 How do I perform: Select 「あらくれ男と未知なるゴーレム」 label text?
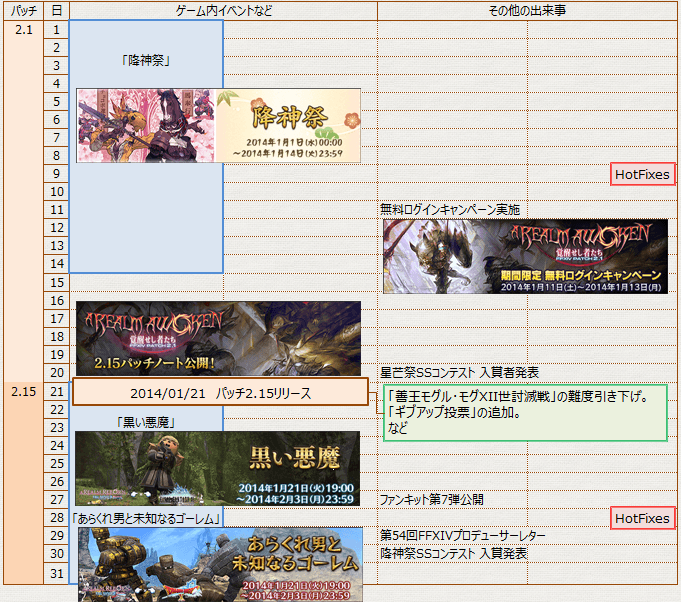146,518
